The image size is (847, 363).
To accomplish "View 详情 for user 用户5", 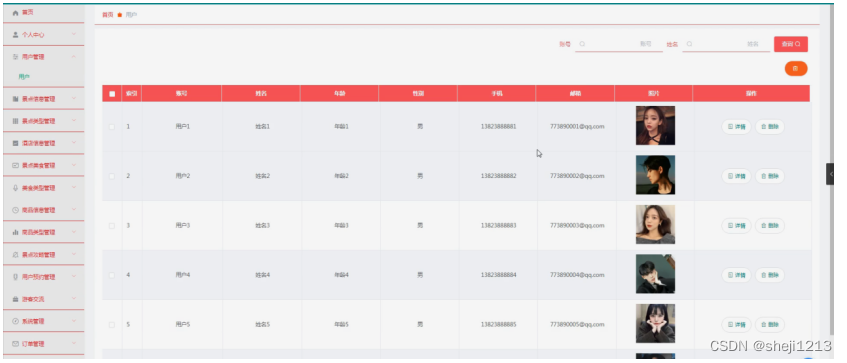I will 736,325.
